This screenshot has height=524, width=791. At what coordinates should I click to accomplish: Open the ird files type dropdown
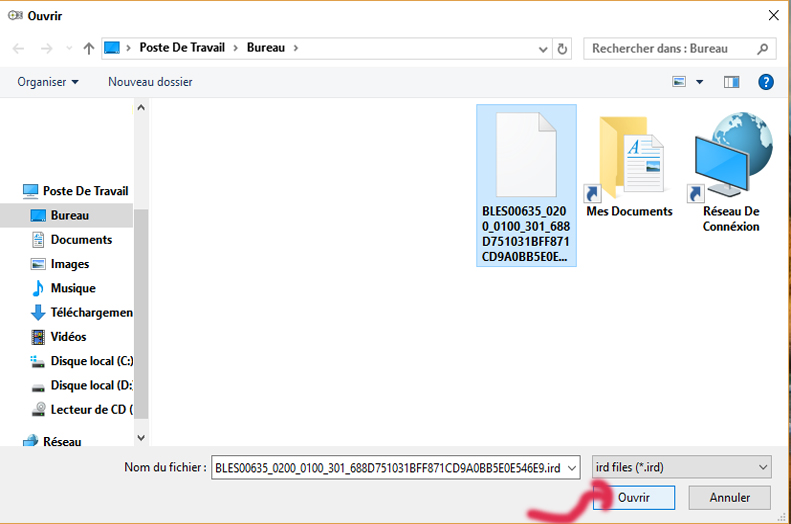[682, 467]
